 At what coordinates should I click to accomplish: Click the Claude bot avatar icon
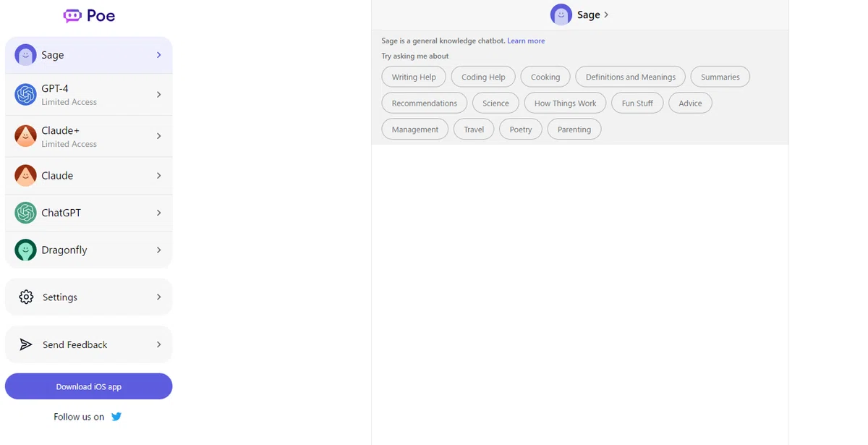25,175
